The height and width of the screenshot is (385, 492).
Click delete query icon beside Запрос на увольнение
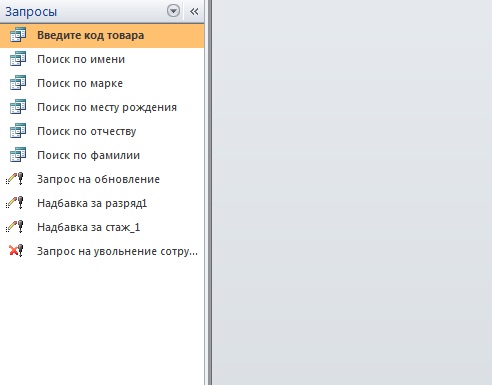[16, 251]
